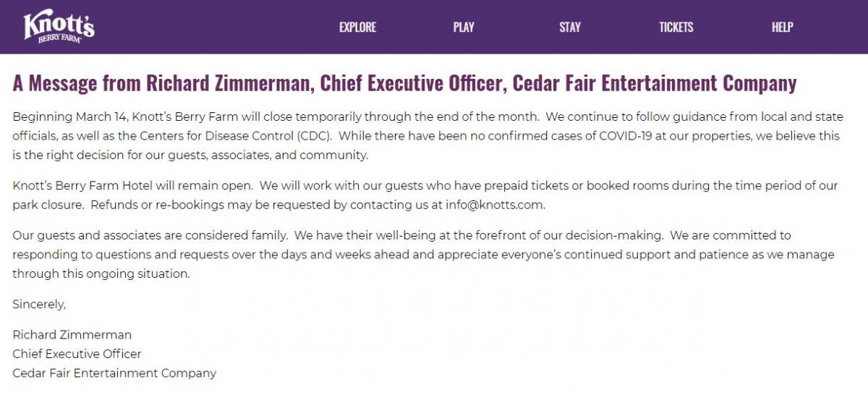This screenshot has height=395, width=868.
Task: Open the PLAY navigation menu
Action: 464,27
